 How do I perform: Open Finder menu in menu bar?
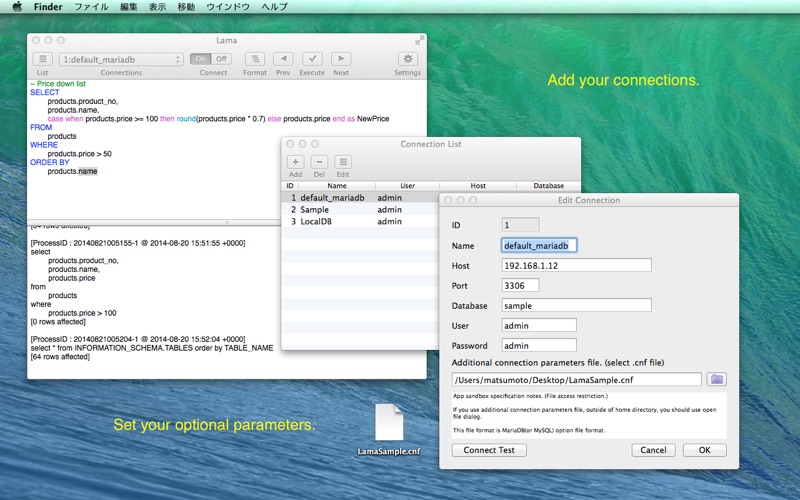tap(48, 7)
